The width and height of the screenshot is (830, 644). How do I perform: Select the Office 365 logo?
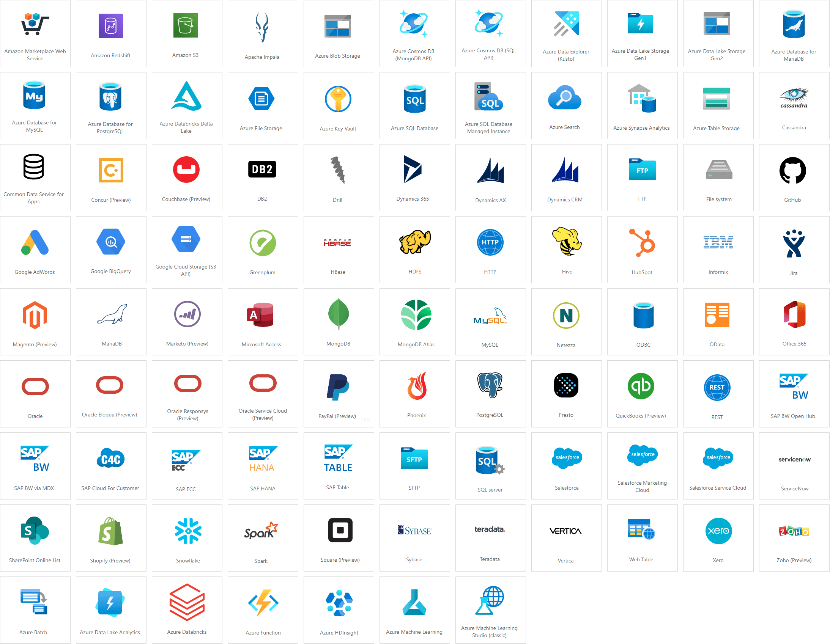coord(794,314)
